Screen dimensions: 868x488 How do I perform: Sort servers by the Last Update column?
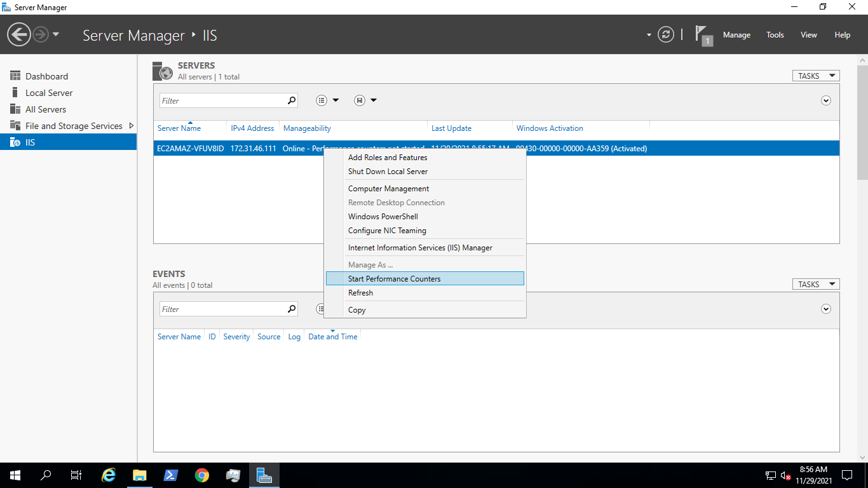451,128
